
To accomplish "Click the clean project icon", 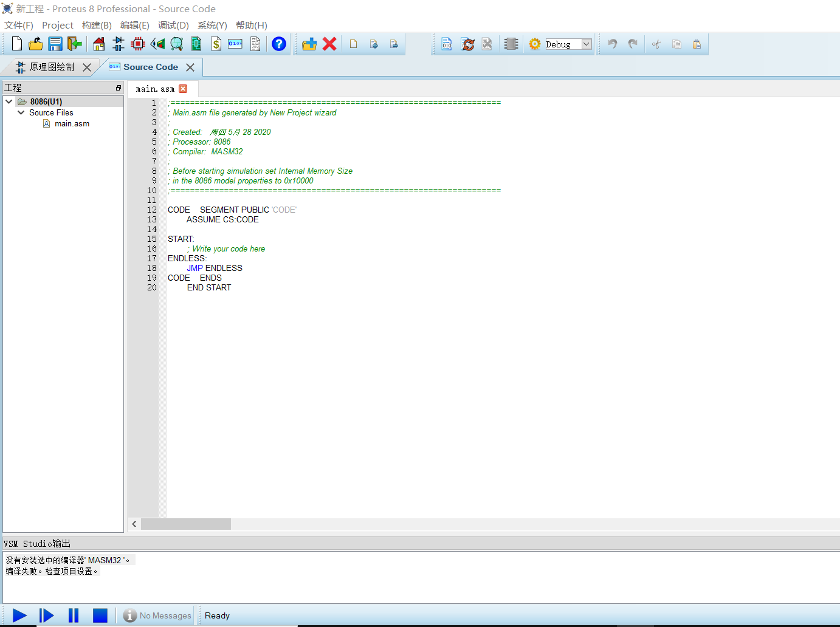I will click(487, 44).
